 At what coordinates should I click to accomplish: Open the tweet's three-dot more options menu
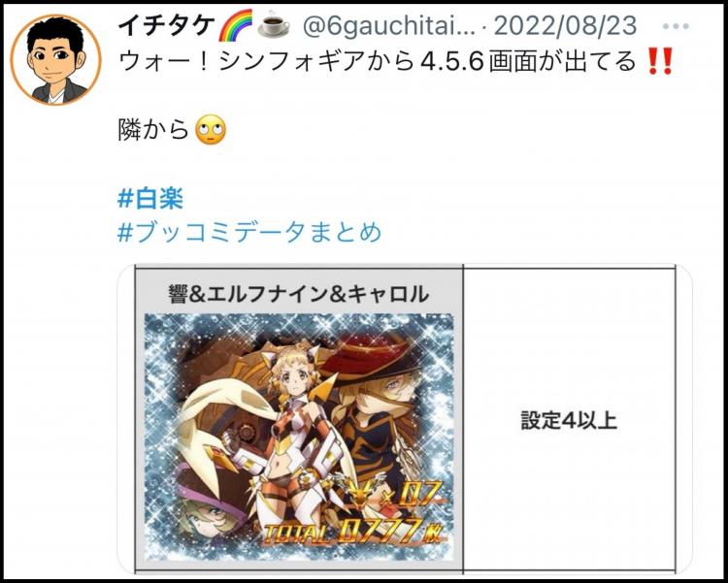coord(675,26)
